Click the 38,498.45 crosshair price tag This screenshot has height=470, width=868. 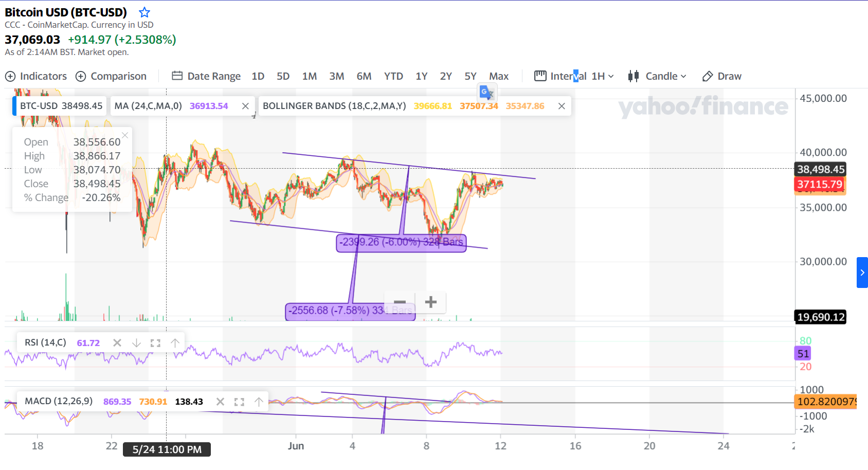tap(821, 169)
